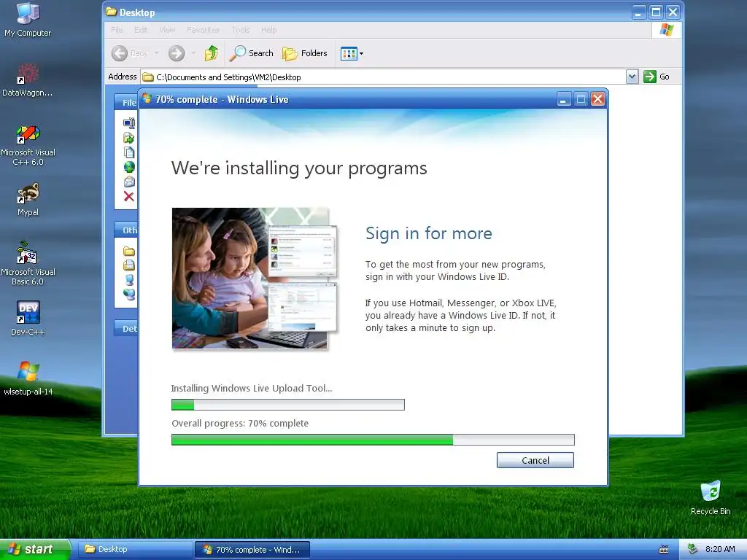This screenshot has width=747, height=560.
Task: Click the copy file icon in File tasks
Action: [x=129, y=152]
